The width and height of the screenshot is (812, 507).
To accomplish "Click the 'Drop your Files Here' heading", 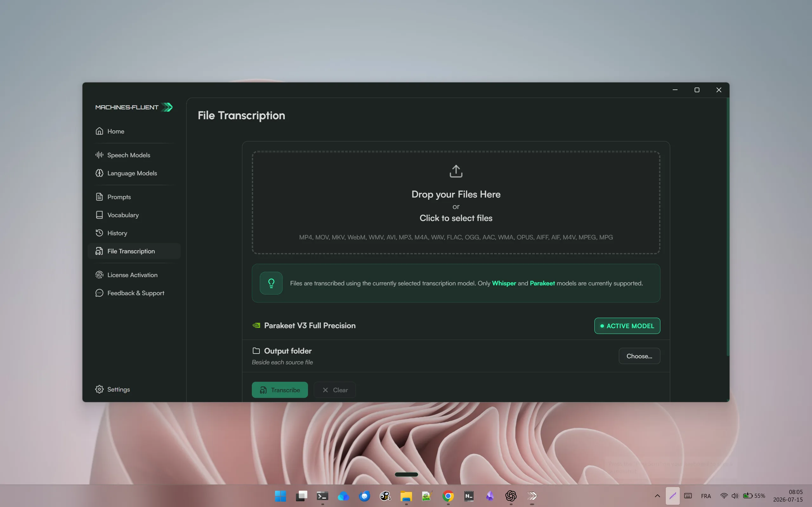I will 456,194.
